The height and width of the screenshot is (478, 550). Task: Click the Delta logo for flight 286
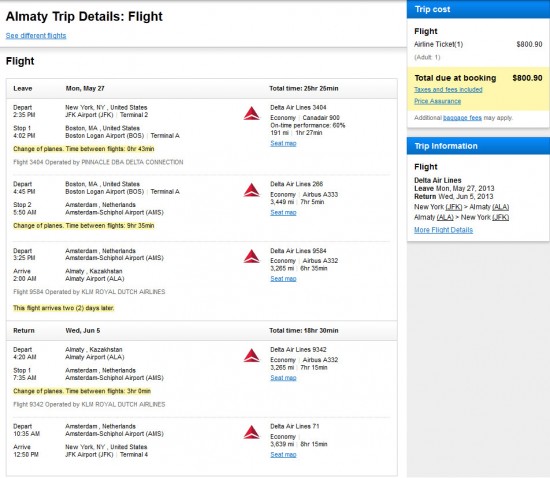[251, 190]
